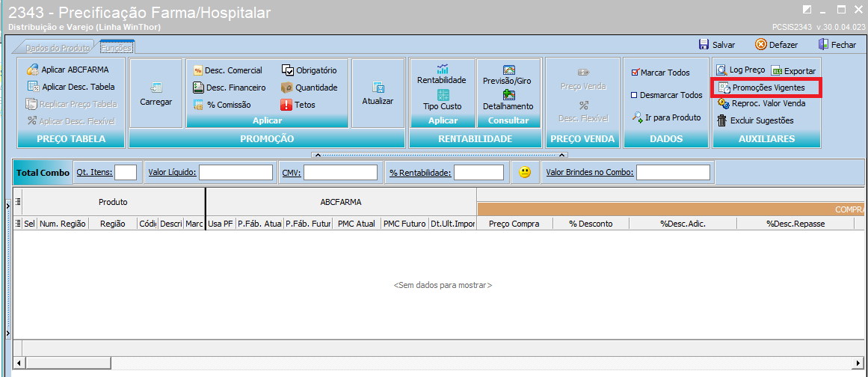868x377 pixels.
Task: Open grid column menu beside Sel column
Action: [18, 223]
